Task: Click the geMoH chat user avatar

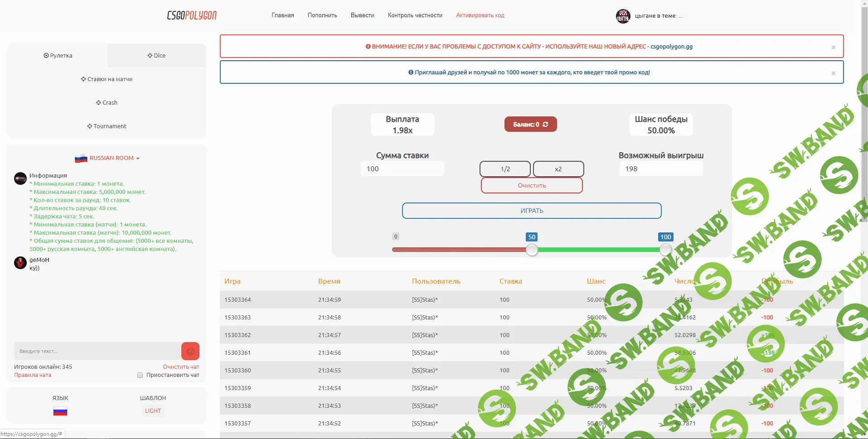Action: (20, 263)
